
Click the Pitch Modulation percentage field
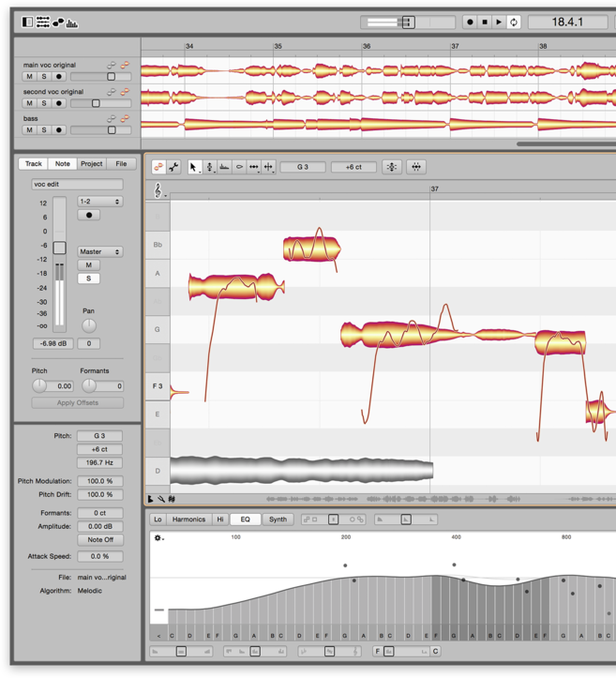(x=99, y=481)
